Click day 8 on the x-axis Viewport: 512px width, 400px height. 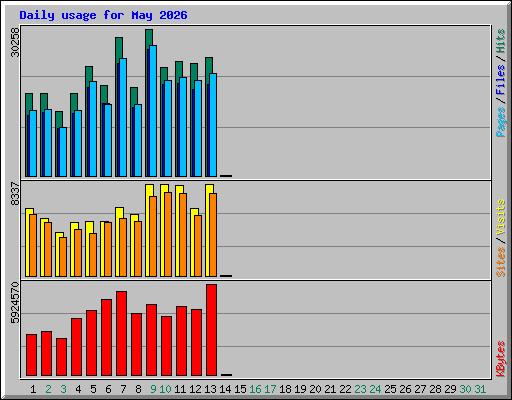tap(138, 389)
